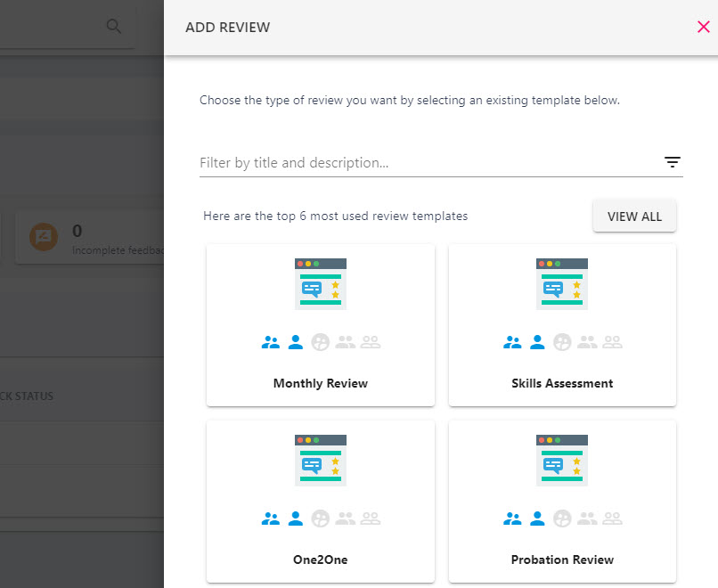Click the orange incomplete feedback icon behind the panel
The image size is (718, 588).
(x=44, y=237)
